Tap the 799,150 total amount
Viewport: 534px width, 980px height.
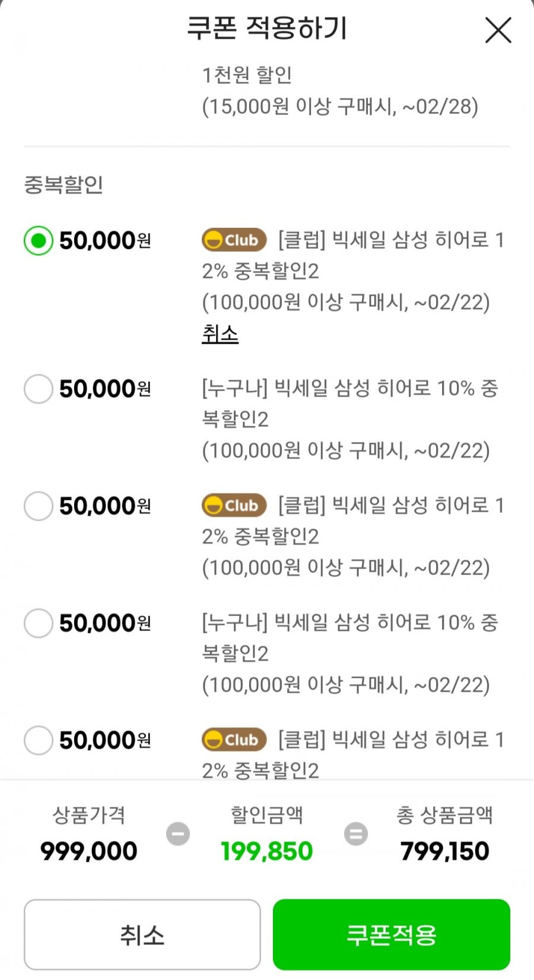[445, 851]
